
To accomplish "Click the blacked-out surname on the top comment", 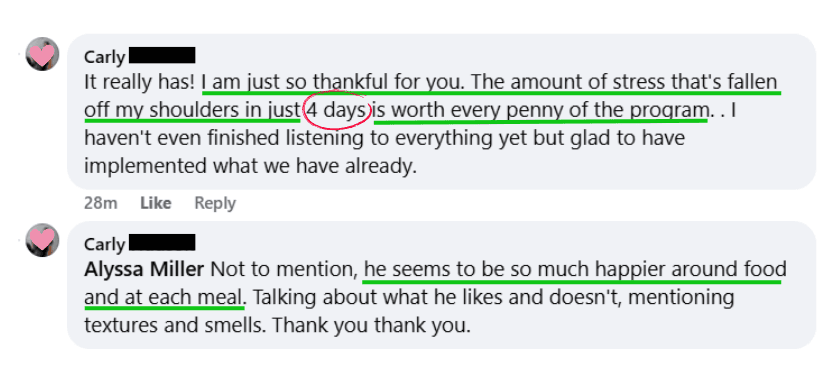I will [162, 55].
